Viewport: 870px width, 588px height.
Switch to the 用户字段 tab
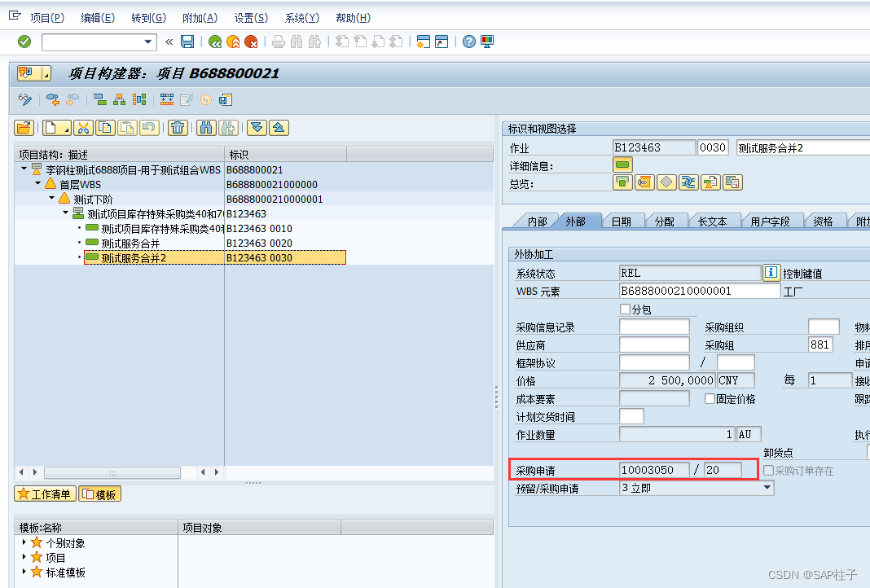(770, 222)
